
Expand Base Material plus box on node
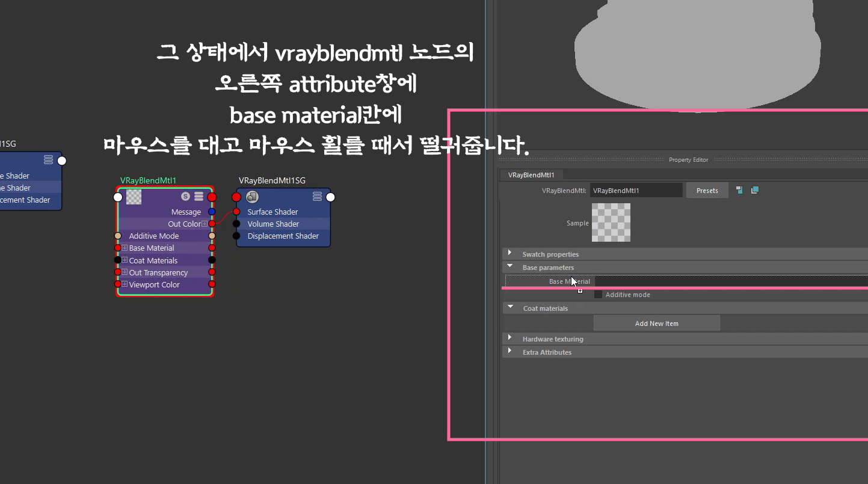[125, 248]
